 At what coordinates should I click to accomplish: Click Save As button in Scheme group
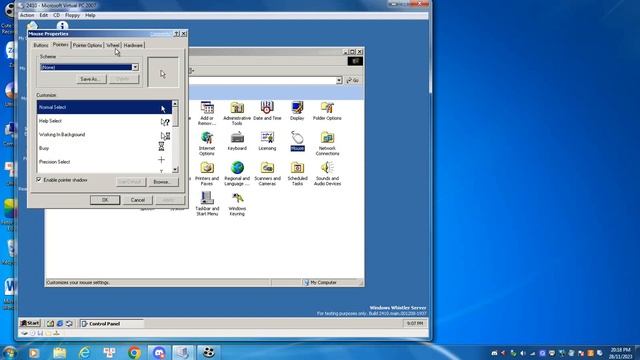click(x=91, y=79)
